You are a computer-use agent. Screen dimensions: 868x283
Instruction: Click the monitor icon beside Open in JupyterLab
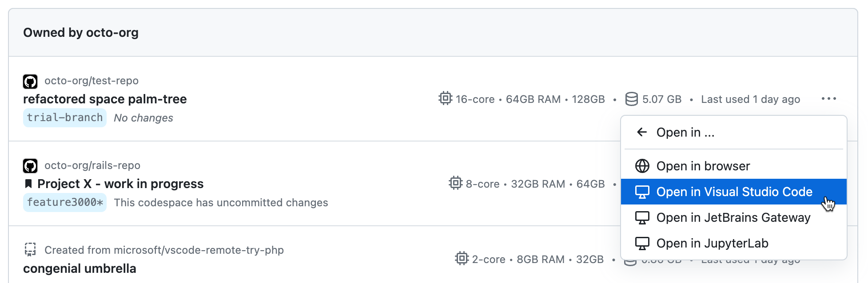click(x=641, y=243)
